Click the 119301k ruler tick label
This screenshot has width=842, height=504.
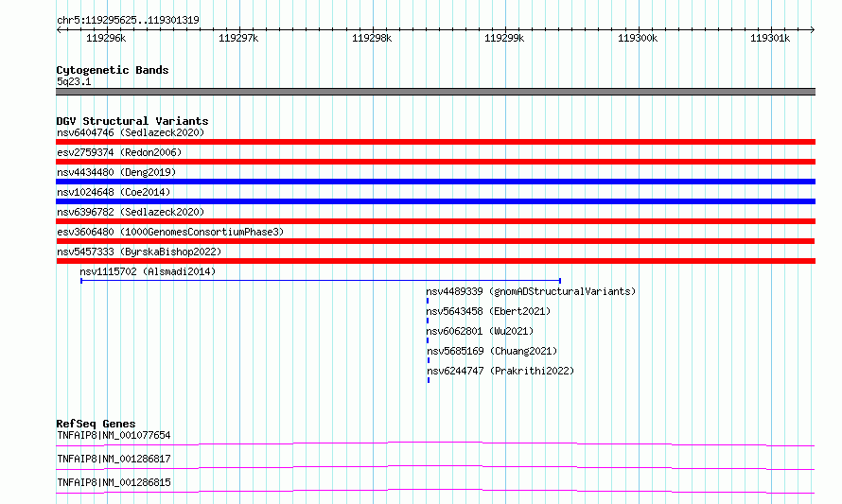(770, 38)
